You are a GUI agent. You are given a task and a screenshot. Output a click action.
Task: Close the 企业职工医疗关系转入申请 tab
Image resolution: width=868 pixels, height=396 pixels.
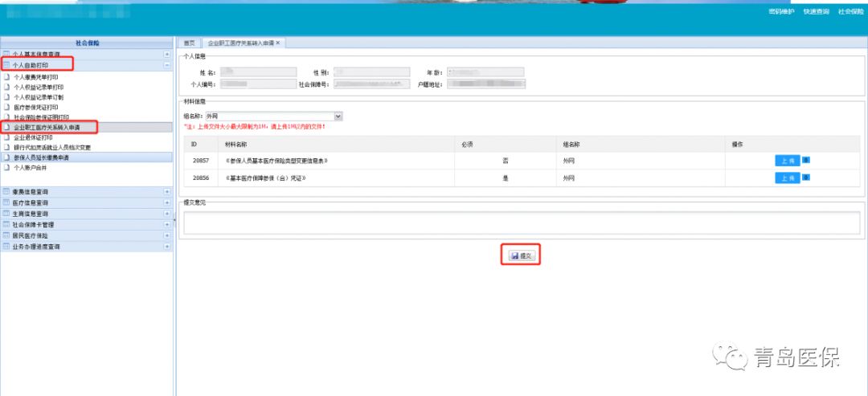coord(278,43)
